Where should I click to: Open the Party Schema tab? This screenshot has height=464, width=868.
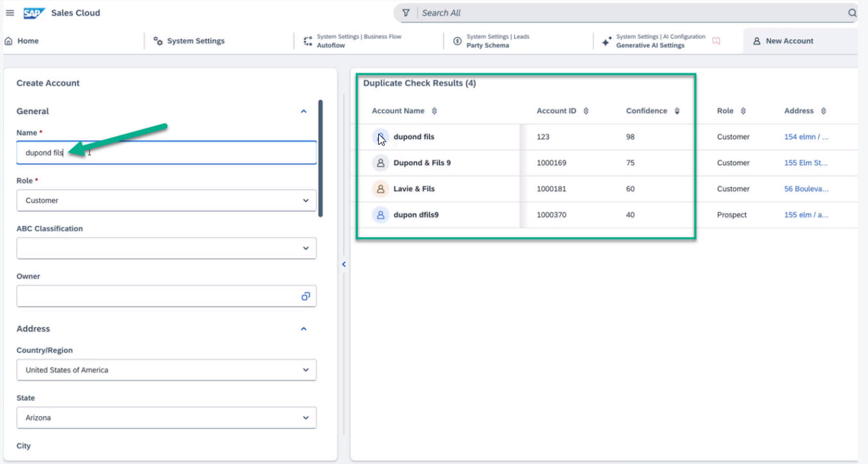click(492, 41)
